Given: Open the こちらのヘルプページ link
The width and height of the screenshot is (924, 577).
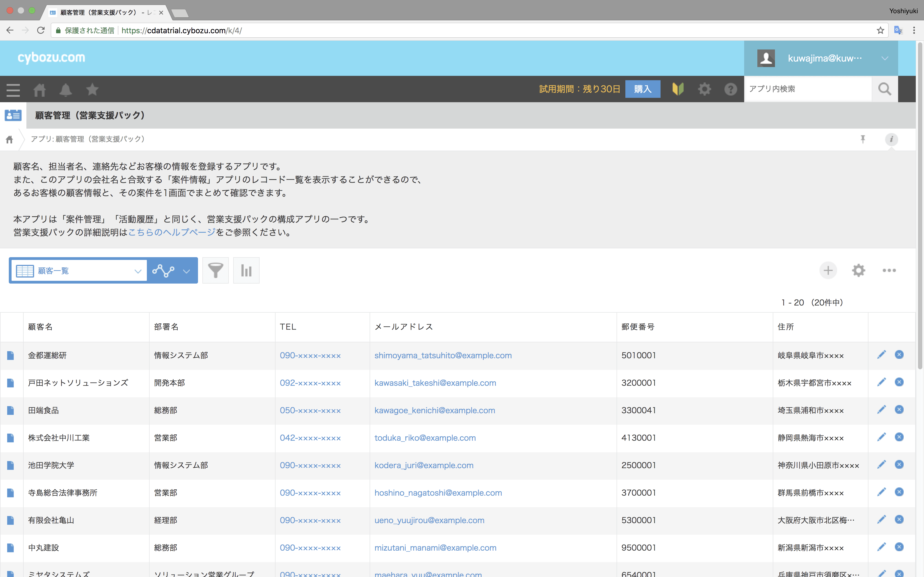Looking at the screenshot, I should [172, 232].
